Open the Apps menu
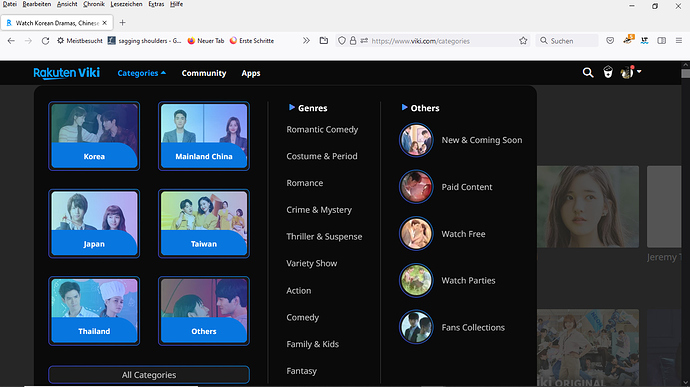The image size is (690, 387). tap(251, 73)
